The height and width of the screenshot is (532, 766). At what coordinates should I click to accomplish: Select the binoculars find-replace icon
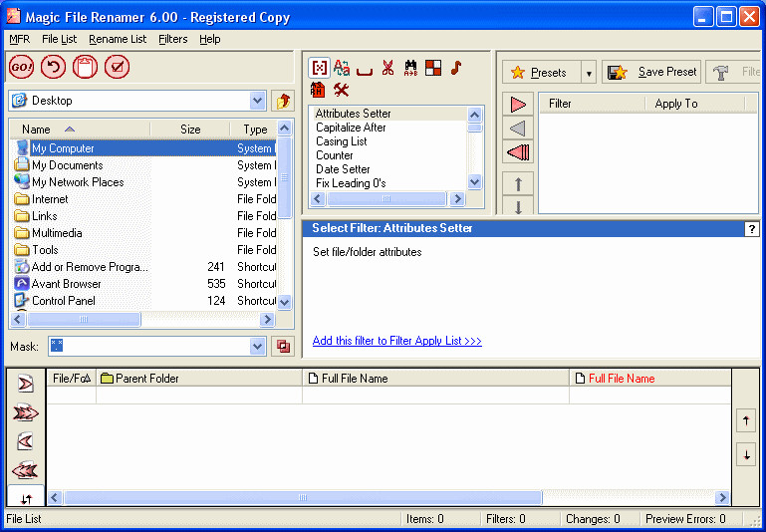(x=410, y=68)
